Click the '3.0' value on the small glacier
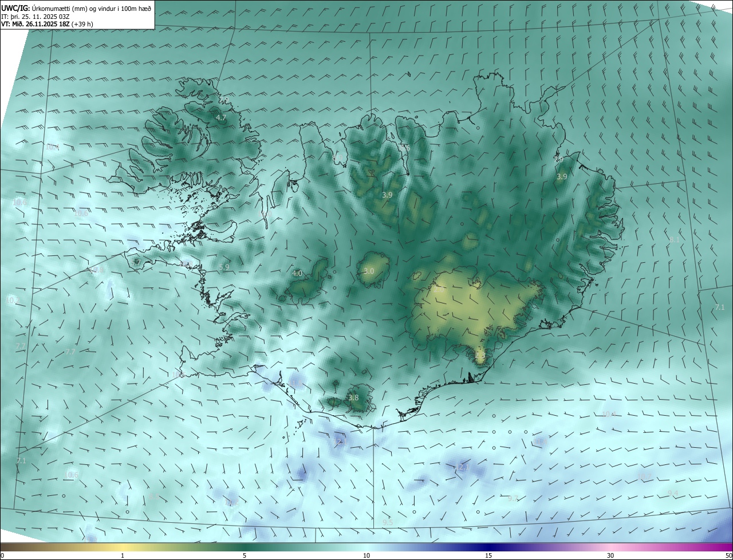 coord(369,271)
